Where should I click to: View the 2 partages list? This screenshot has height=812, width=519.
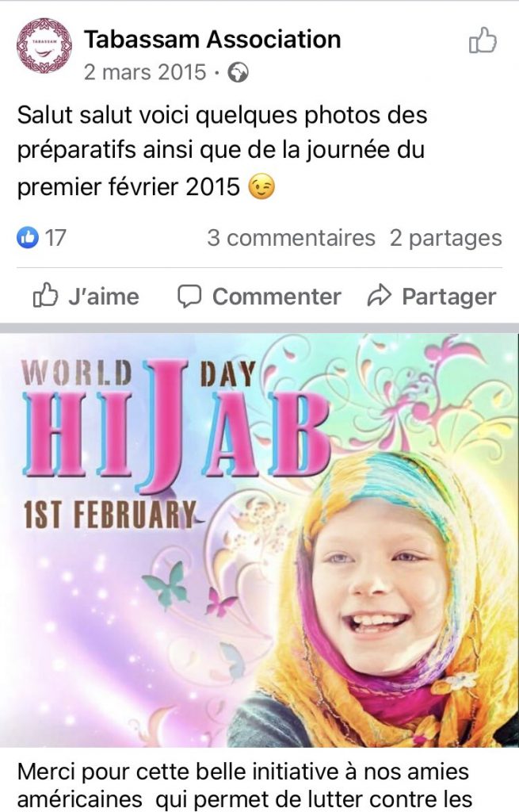point(445,238)
